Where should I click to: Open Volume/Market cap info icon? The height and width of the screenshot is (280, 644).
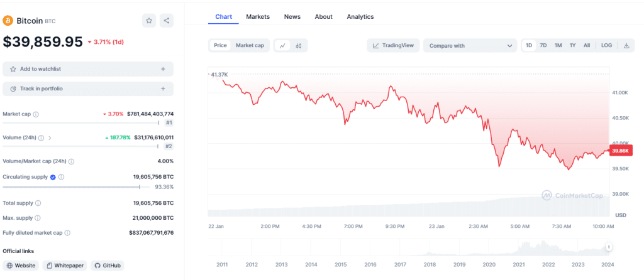(x=72, y=161)
